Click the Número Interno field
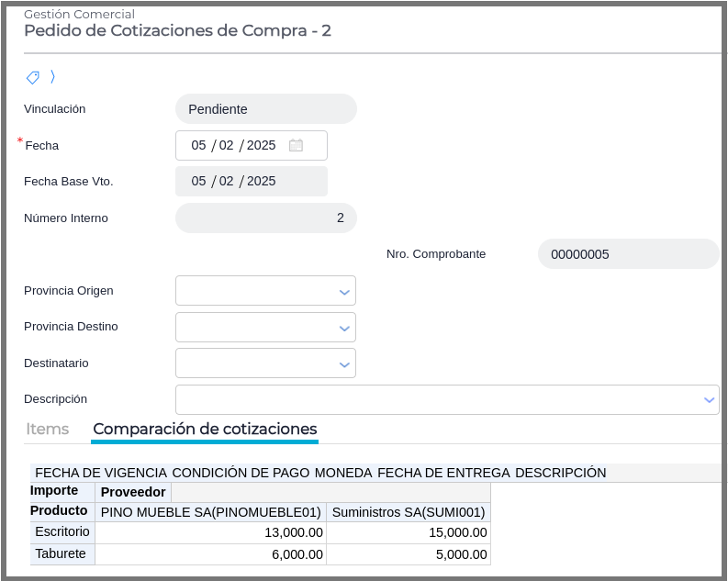This screenshot has width=728, height=581. (x=265, y=218)
